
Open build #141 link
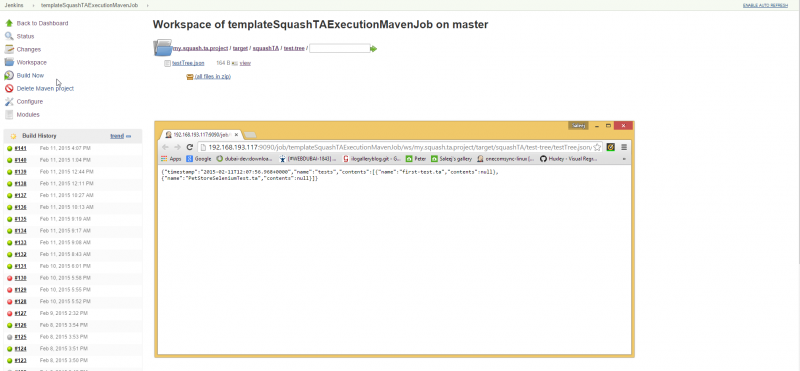(x=20, y=149)
